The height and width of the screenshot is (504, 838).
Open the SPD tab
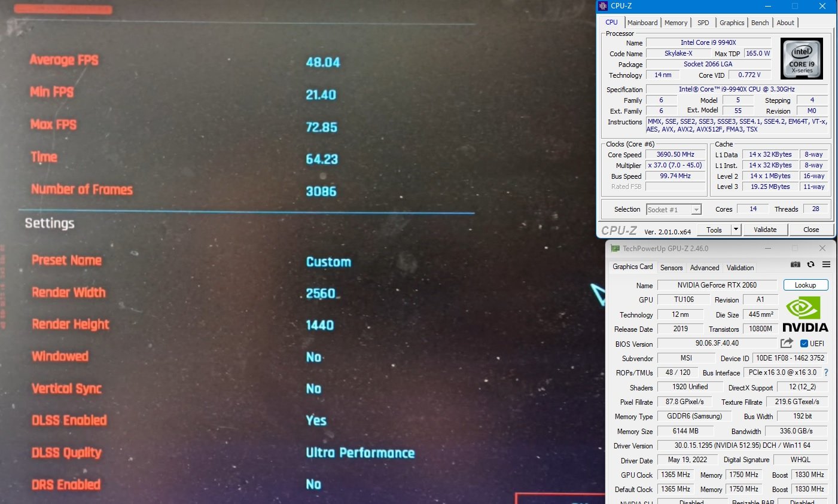[x=703, y=23]
